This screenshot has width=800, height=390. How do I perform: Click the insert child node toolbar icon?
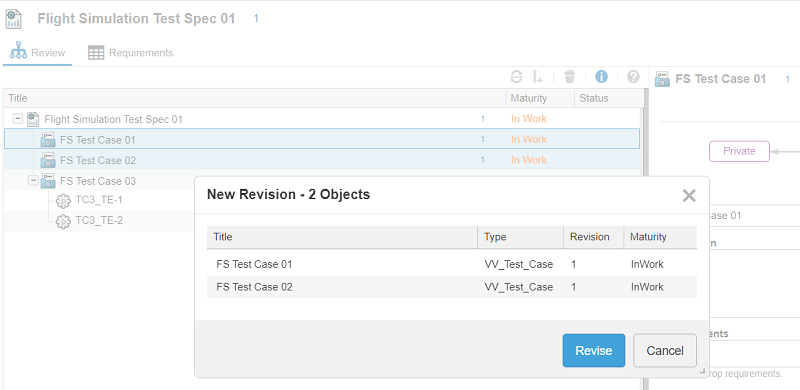point(537,77)
